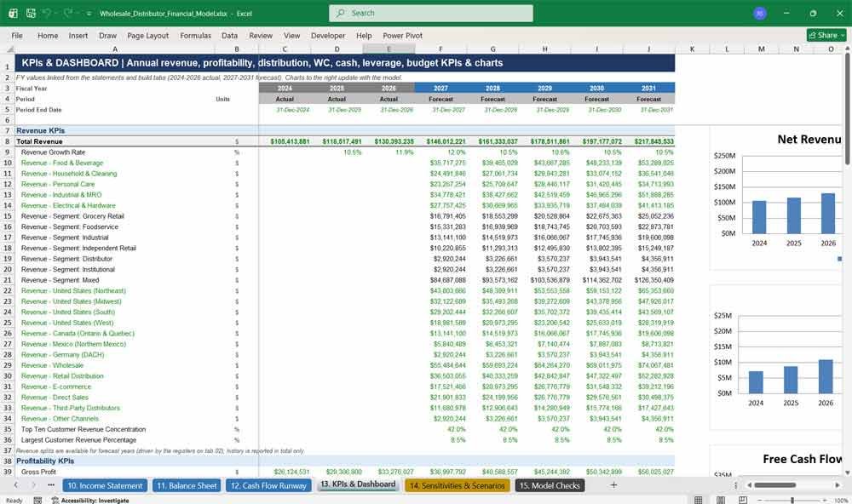This screenshot has width=852, height=504.
Task: Click the Undo arrow icon
Action: pos(47,13)
